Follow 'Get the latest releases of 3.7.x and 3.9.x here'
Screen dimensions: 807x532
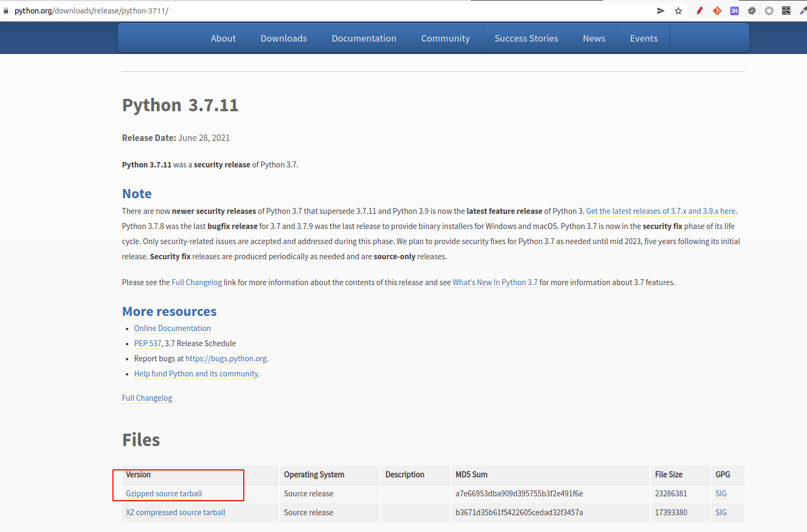pos(661,211)
